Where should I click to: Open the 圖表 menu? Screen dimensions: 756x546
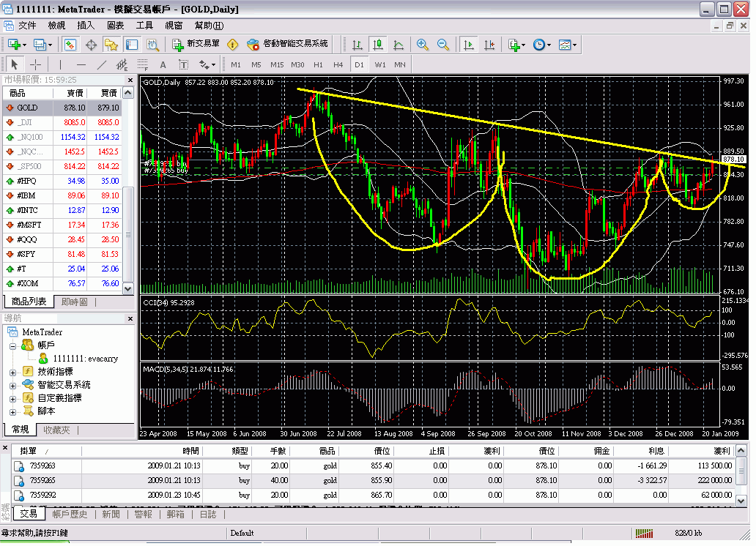click(115, 26)
